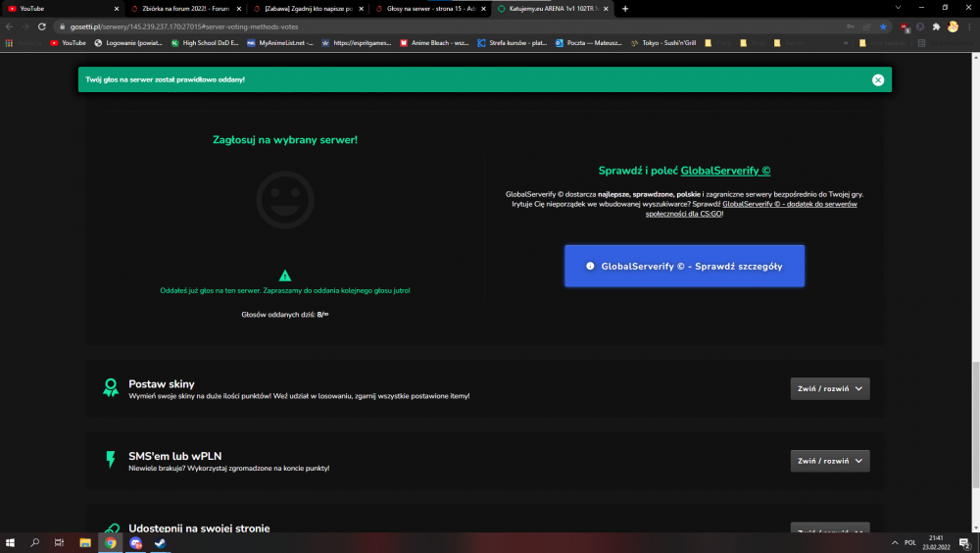Open the MyAnimeList.net bookmark
Screen dimensions: 980x553
[280, 42]
